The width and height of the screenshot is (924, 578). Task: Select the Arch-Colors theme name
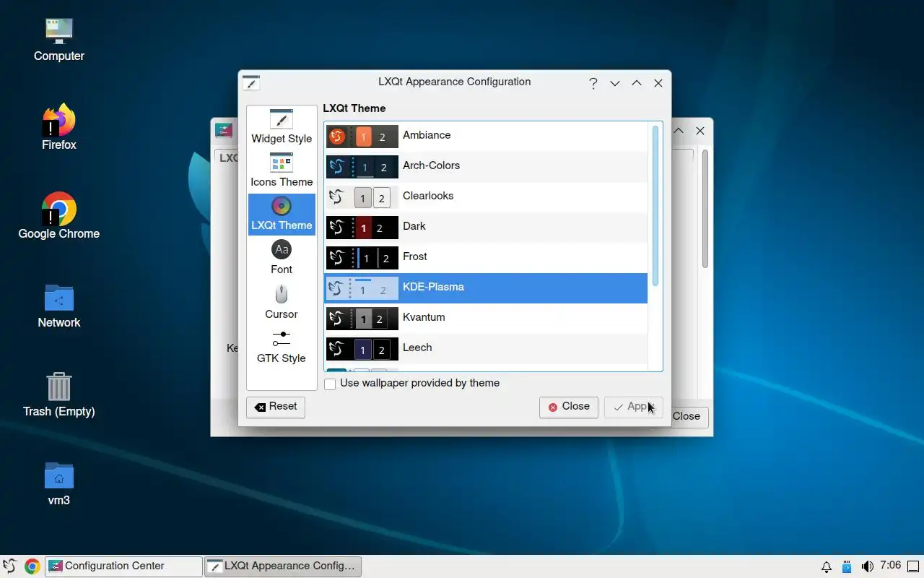[431, 165]
